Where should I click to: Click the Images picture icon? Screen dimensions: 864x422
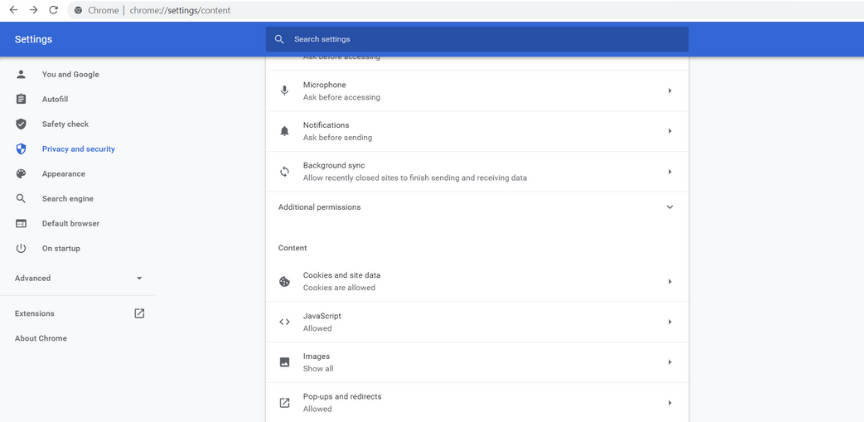coord(284,362)
